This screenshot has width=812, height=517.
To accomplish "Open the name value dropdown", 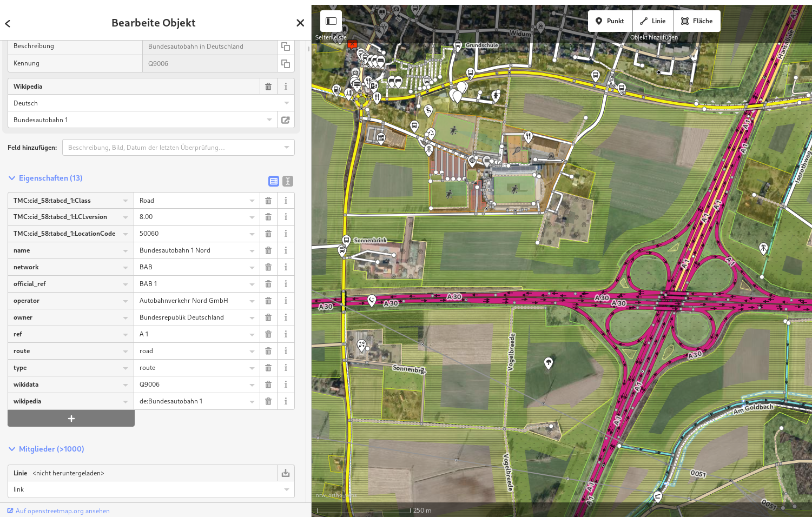I will click(x=252, y=250).
